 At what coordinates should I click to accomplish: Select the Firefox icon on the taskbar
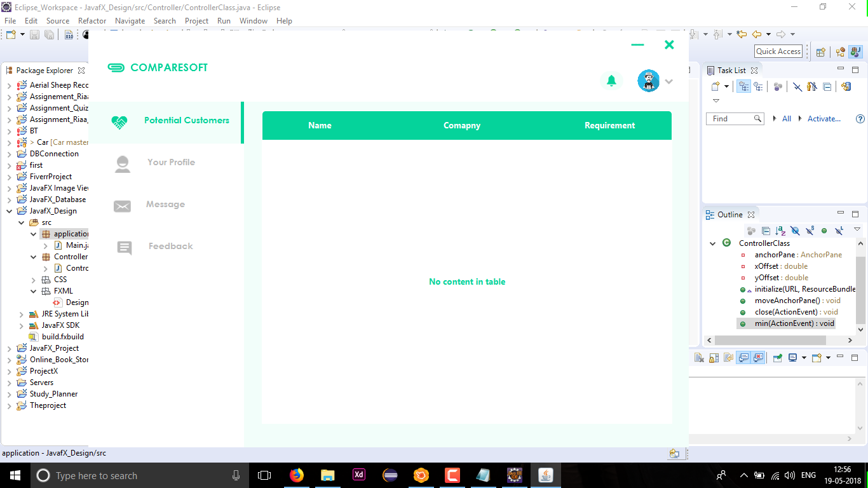tap(296, 475)
